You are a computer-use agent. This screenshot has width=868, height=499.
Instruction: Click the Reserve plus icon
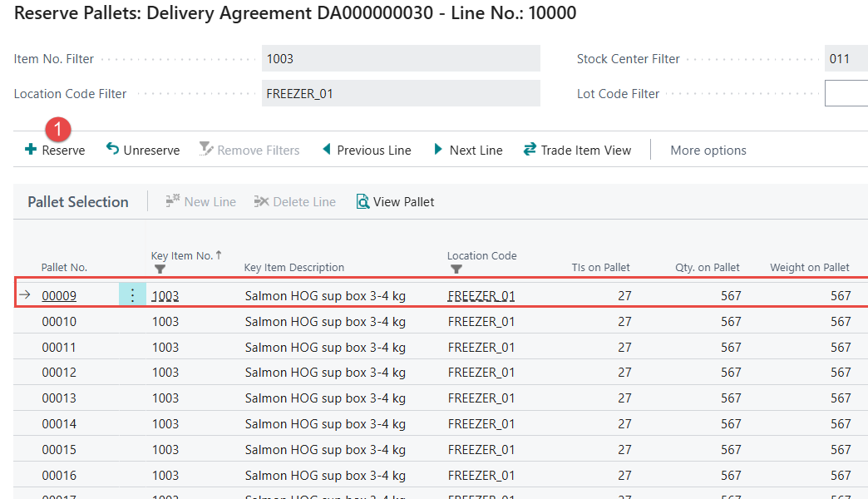[31, 150]
